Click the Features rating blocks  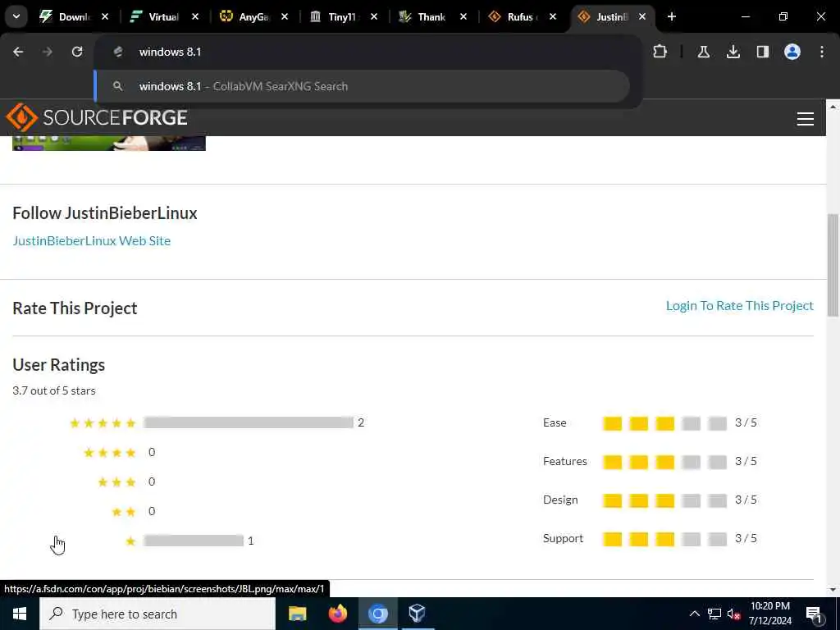pyautogui.click(x=664, y=462)
